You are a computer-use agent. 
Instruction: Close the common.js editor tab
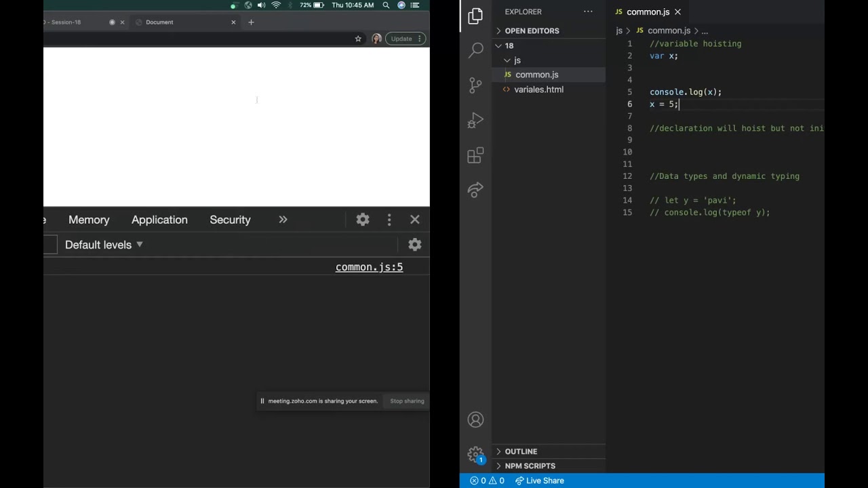[677, 12]
